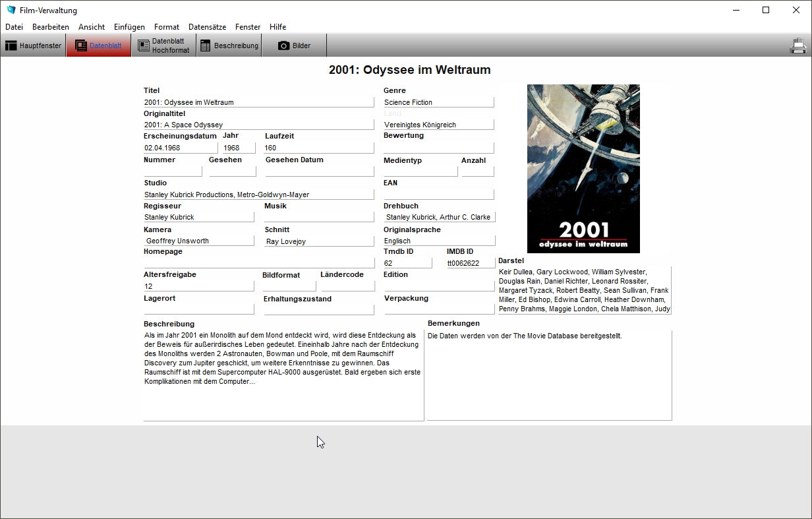
Task: Select the Datenblatt toolbar tab
Action: coord(99,46)
